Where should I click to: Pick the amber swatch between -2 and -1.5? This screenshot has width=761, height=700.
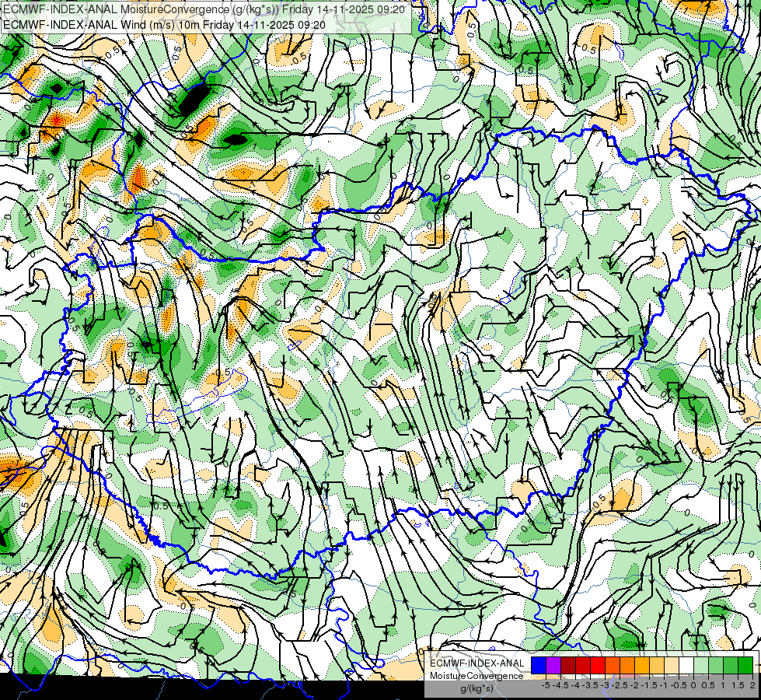642,666
